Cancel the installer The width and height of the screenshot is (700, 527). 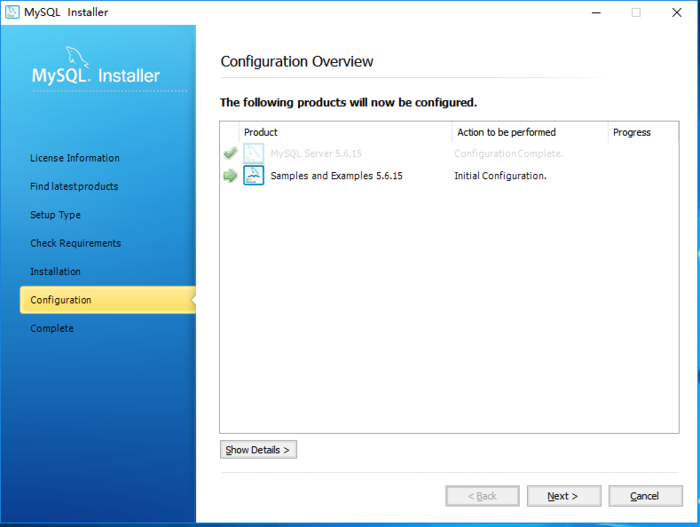(646, 496)
